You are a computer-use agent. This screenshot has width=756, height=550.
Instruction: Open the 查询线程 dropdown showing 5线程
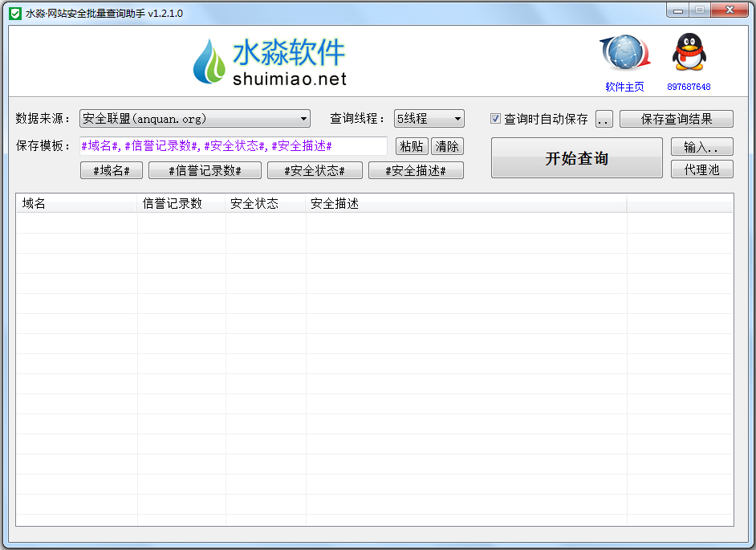(x=429, y=119)
